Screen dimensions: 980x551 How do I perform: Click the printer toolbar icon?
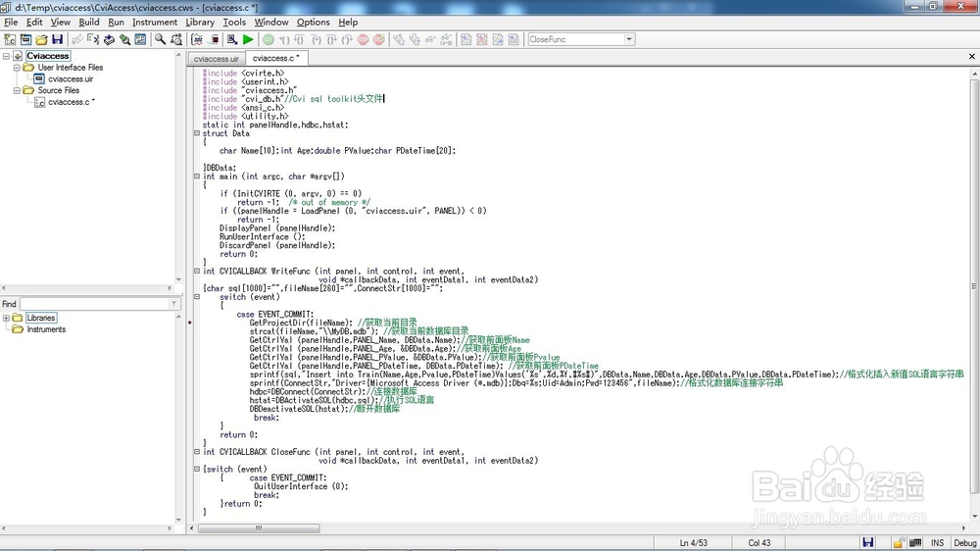(x=109, y=39)
